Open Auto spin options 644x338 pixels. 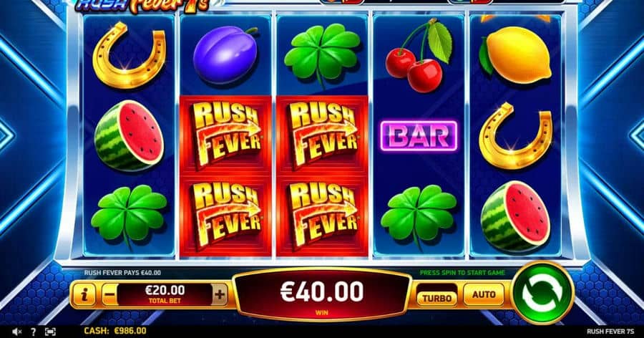(x=484, y=294)
